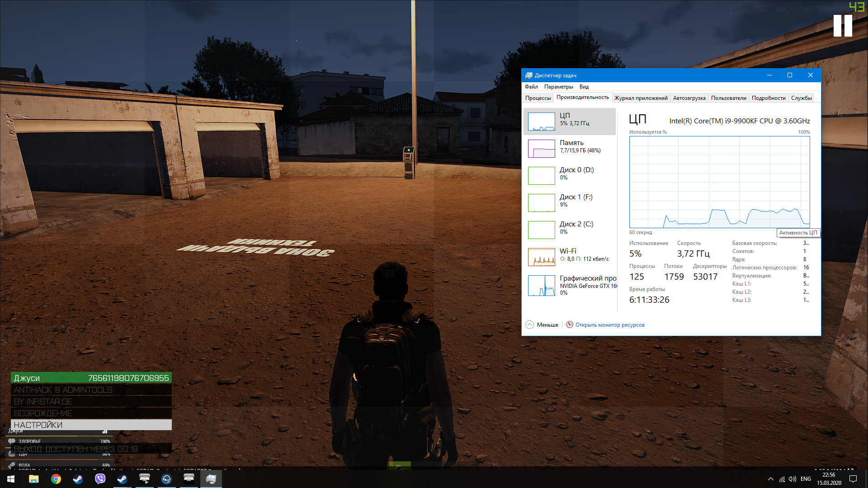Open the volume speaker tray icon
868x488 pixels.
coord(793,479)
